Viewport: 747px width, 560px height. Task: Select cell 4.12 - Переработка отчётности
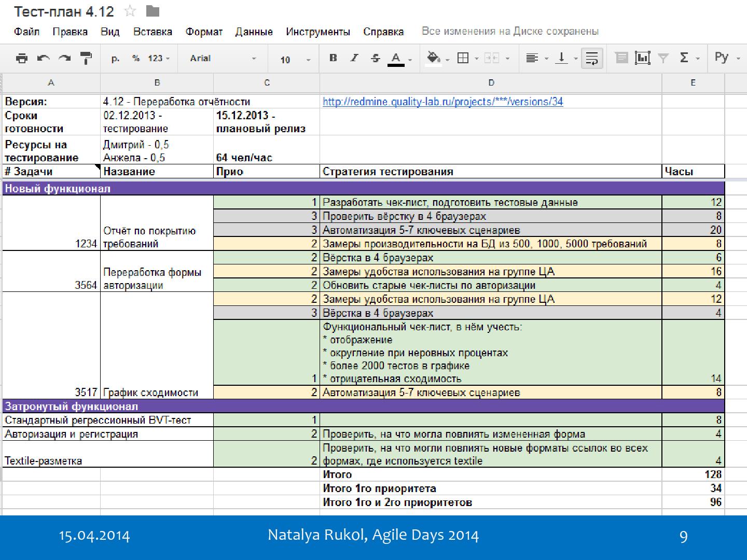click(157, 102)
